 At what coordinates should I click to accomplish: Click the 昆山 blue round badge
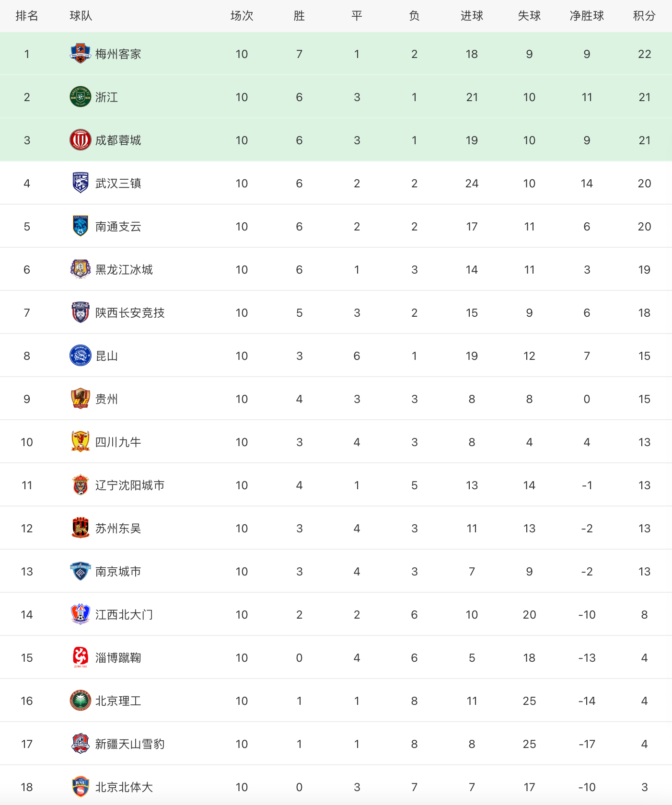[81, 356]
